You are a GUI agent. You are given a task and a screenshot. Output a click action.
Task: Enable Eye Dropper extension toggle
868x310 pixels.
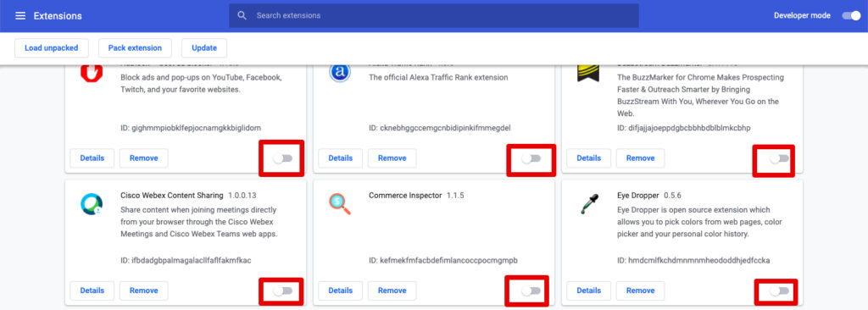[x=779, y=291]
